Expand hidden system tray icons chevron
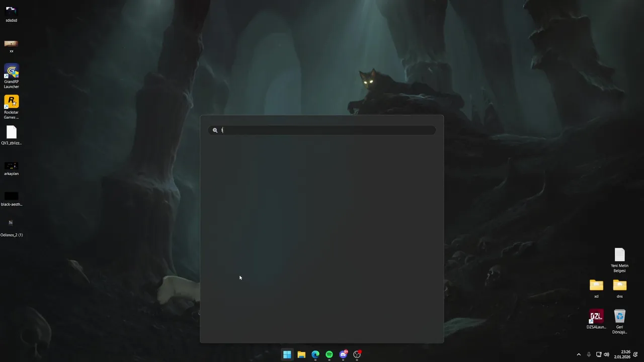Viewport: 644px width, 362px height. 579,354
